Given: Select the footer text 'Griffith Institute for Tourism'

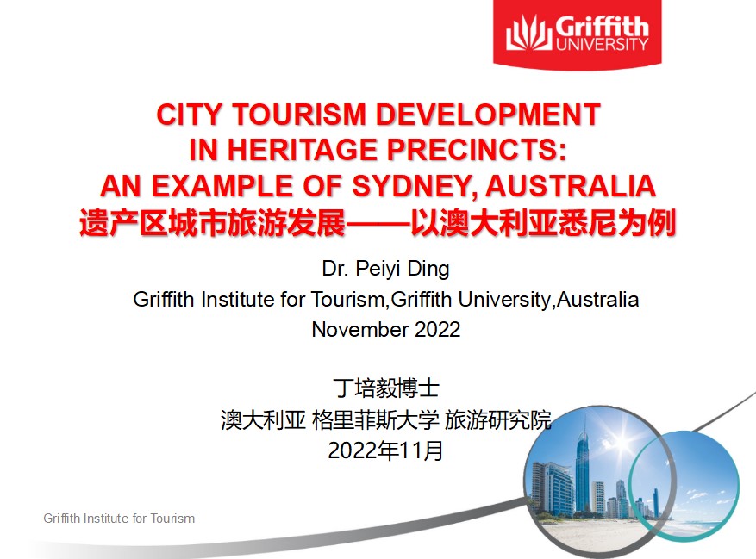Looking at the screenshot, I should (x=119, y=519).
